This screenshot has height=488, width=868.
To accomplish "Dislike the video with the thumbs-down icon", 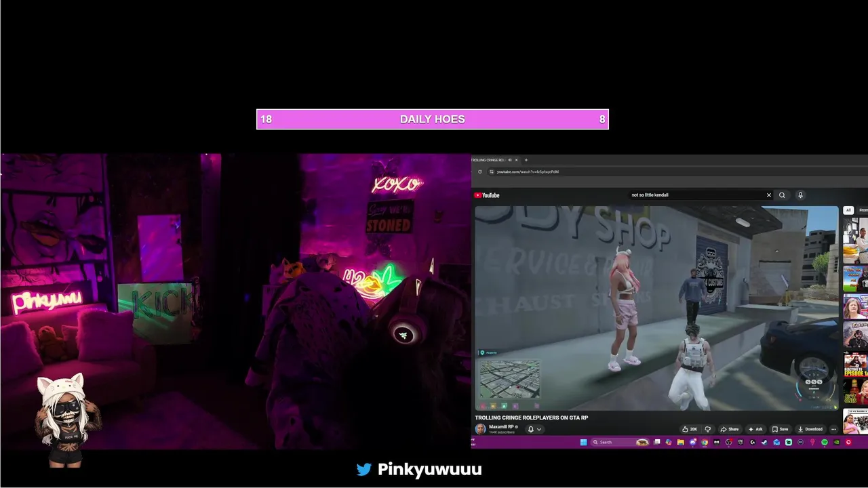I will 708,429.
